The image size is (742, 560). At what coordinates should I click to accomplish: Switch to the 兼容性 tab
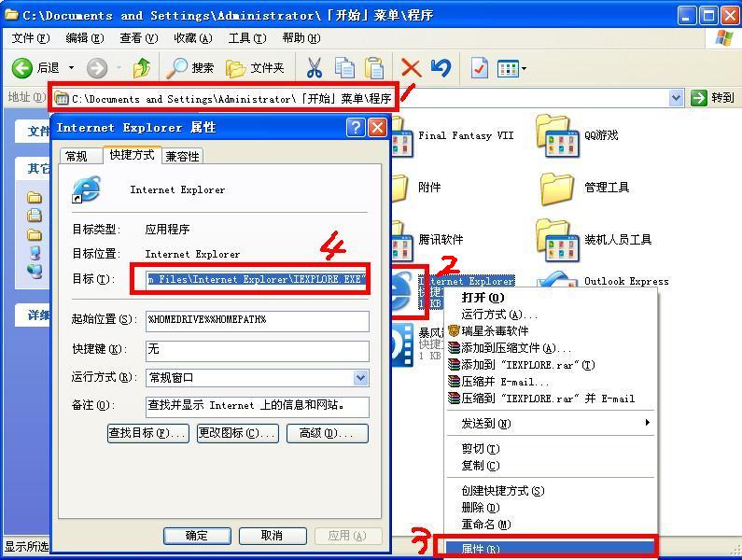[x=182, y=156]
